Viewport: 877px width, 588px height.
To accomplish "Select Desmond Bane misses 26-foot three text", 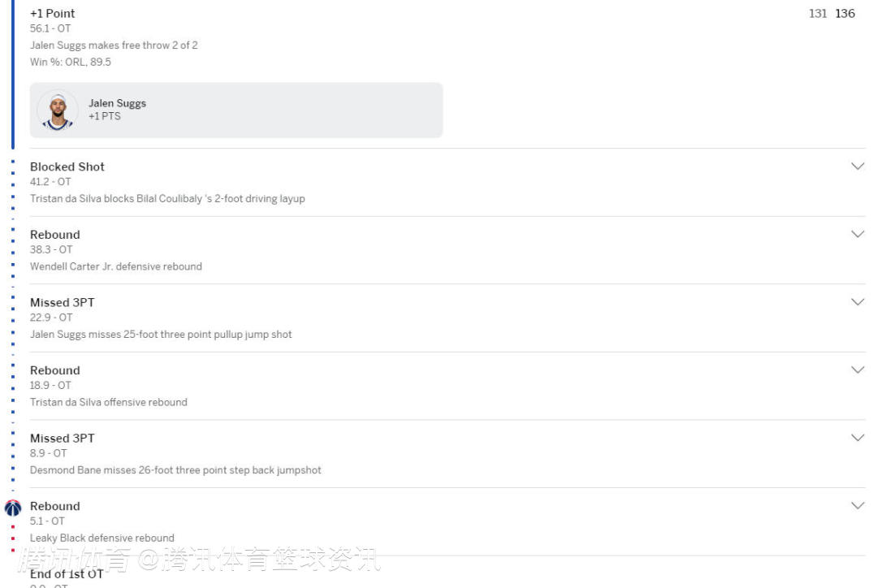I will [x=175, y=469].
